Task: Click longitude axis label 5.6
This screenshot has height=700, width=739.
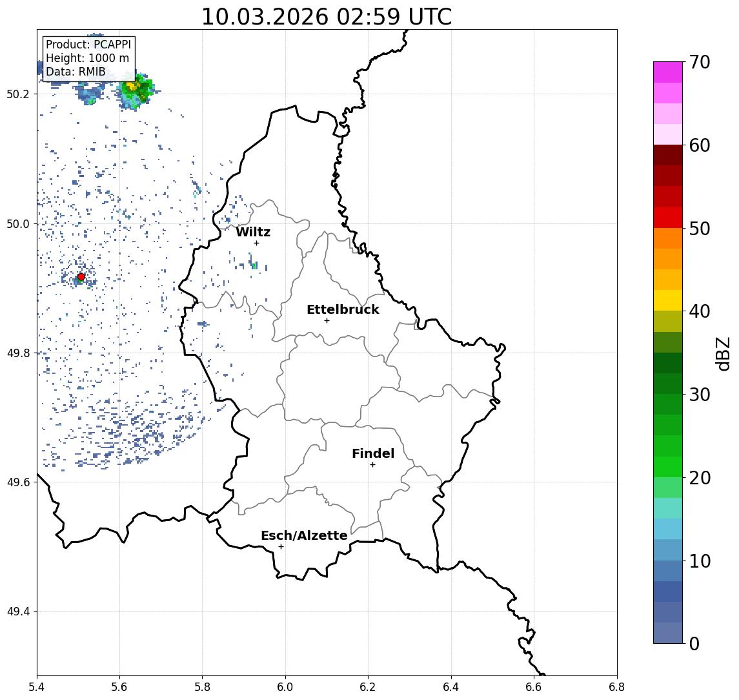Action: tap(119, 687)
